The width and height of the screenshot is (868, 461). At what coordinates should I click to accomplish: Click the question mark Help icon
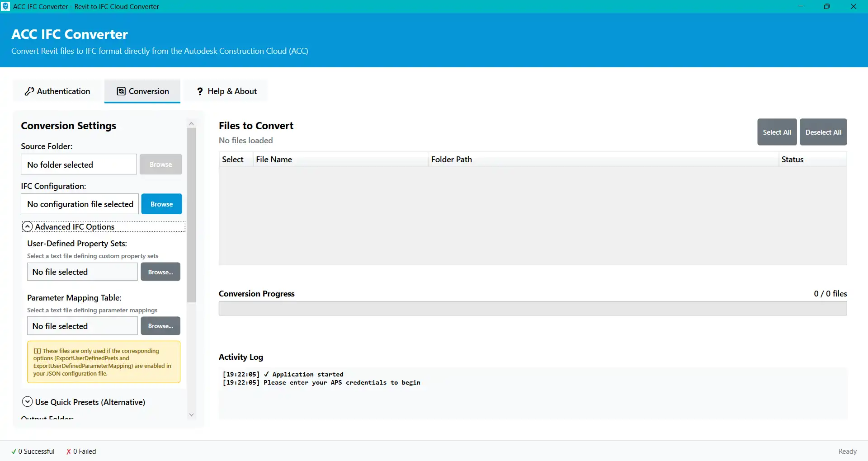click(x=200, y=91)
